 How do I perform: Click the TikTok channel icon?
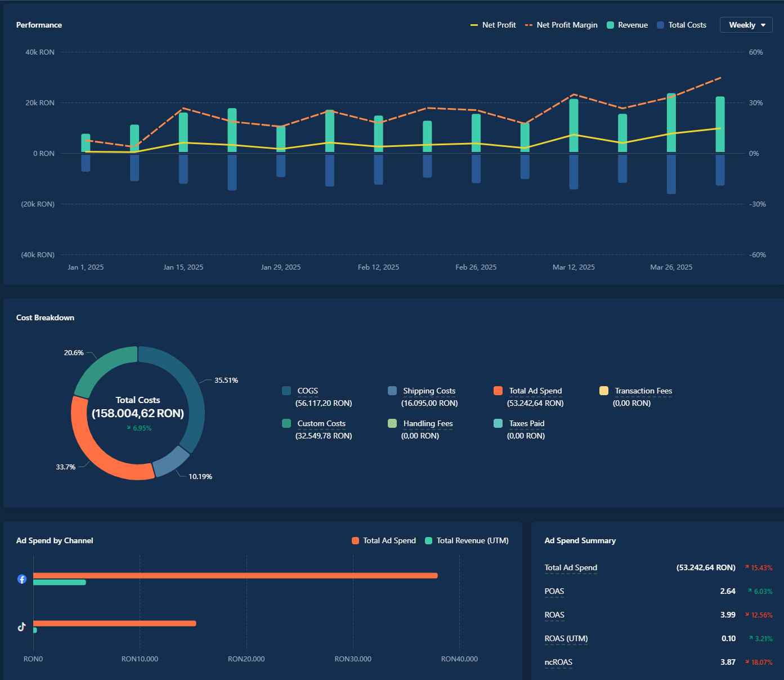[22, 627]
